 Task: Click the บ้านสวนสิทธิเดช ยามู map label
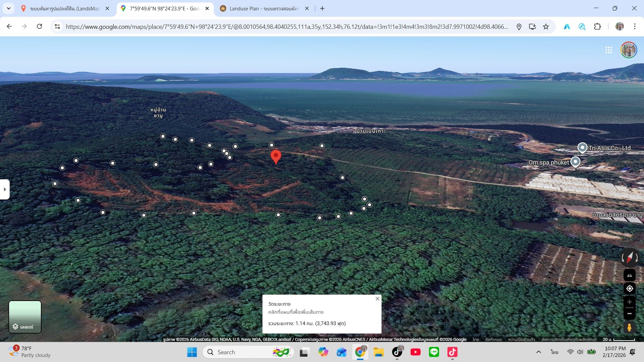coord(617,215)
